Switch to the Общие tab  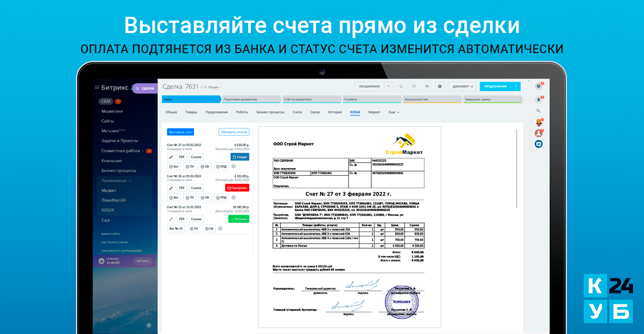(x=171, y=112)
